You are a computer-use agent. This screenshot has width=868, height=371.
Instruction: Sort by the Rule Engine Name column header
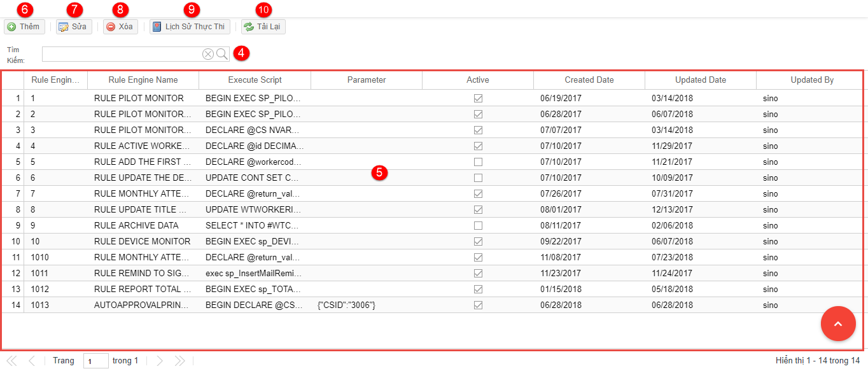pos(143,80)
